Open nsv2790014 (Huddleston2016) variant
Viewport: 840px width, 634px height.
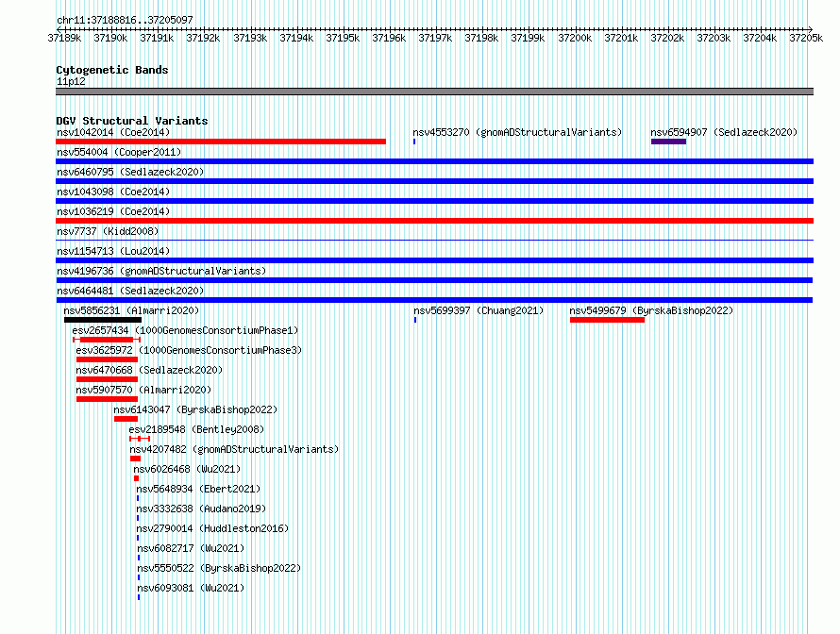point(212,528)
